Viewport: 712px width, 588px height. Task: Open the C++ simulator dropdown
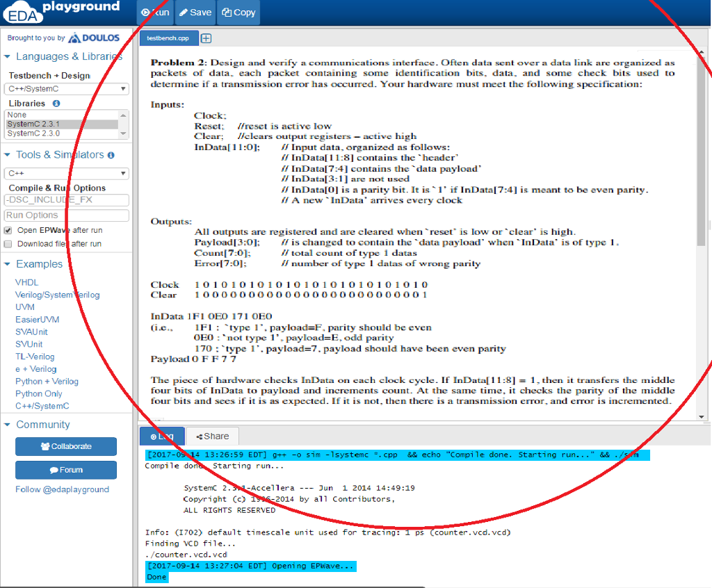click(66, 173)
